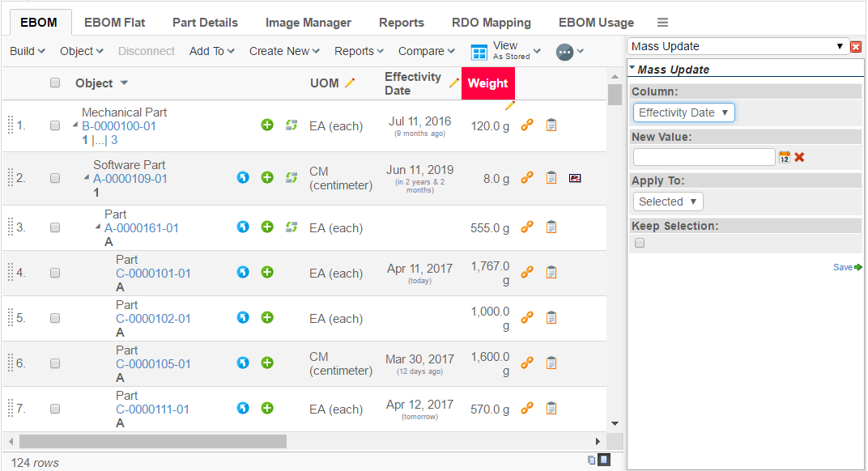This screenshot has height=471, width=868.
Task: Open the calendar picker beside New Value
Action: pos(784,157)
